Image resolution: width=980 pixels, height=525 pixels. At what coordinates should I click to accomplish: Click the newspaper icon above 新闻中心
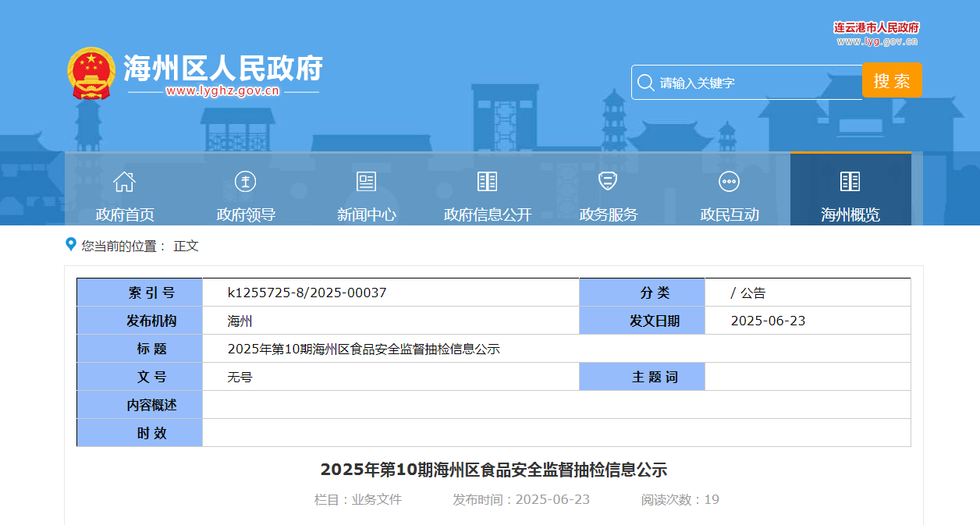point(367,182)
